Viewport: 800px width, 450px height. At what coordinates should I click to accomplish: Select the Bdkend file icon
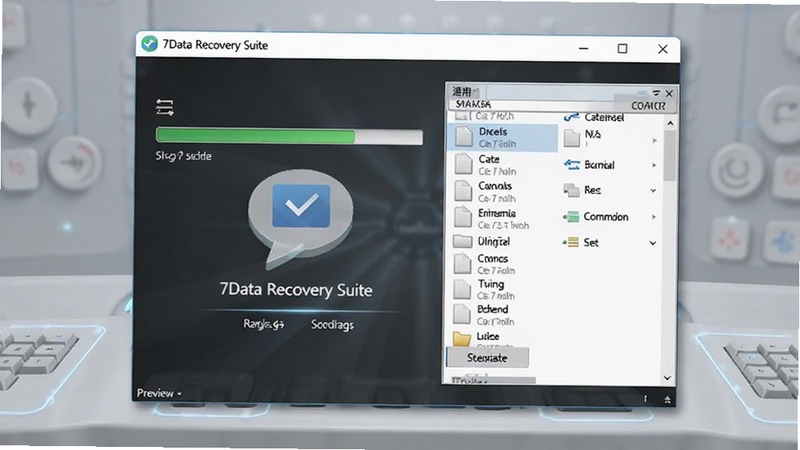click(x=462, y=314)
